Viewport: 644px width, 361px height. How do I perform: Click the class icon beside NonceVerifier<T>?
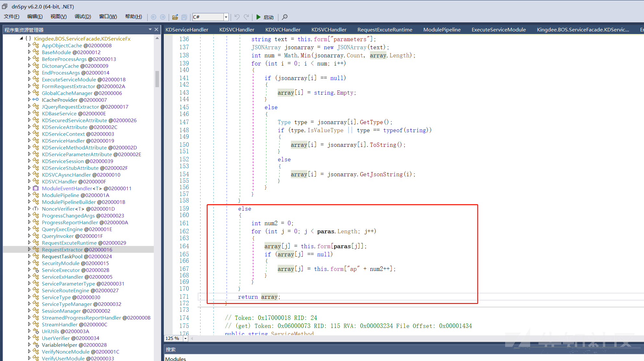click(36, 209)
